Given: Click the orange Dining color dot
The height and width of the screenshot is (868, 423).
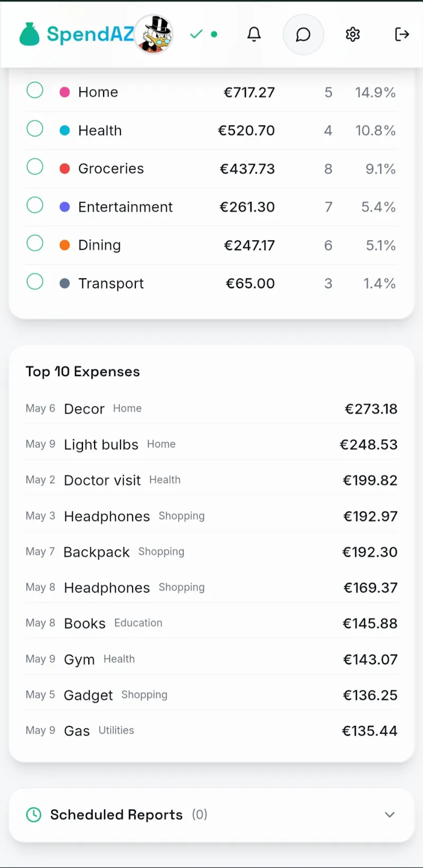Looking at the screenshot, I should (x=65, y=245).
